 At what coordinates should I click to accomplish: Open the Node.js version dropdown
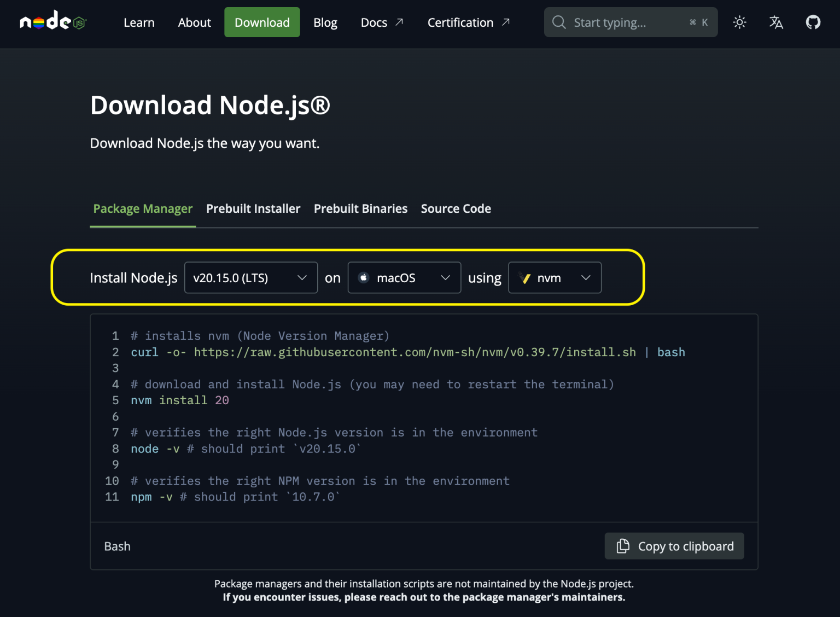250,277
